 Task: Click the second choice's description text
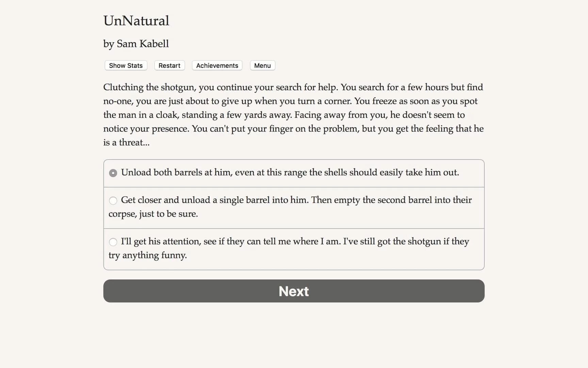coord(296,200)
